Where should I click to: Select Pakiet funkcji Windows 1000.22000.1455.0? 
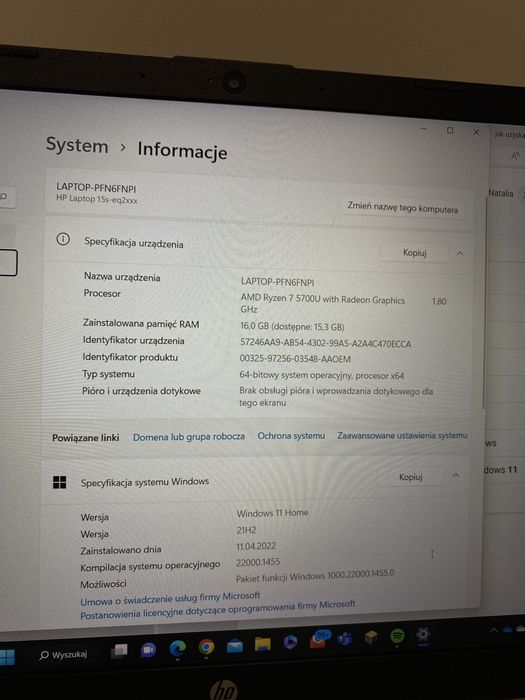click(x=315, y=575)
